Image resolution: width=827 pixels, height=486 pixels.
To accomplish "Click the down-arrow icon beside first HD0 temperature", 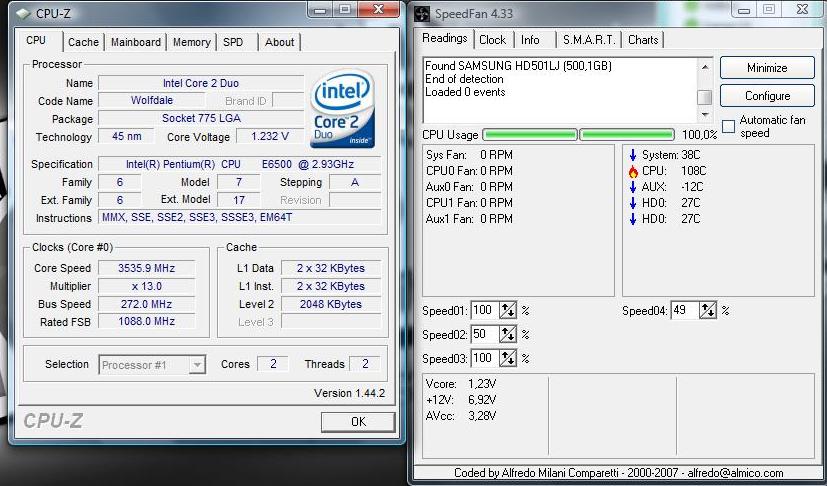I will (633, 203).
